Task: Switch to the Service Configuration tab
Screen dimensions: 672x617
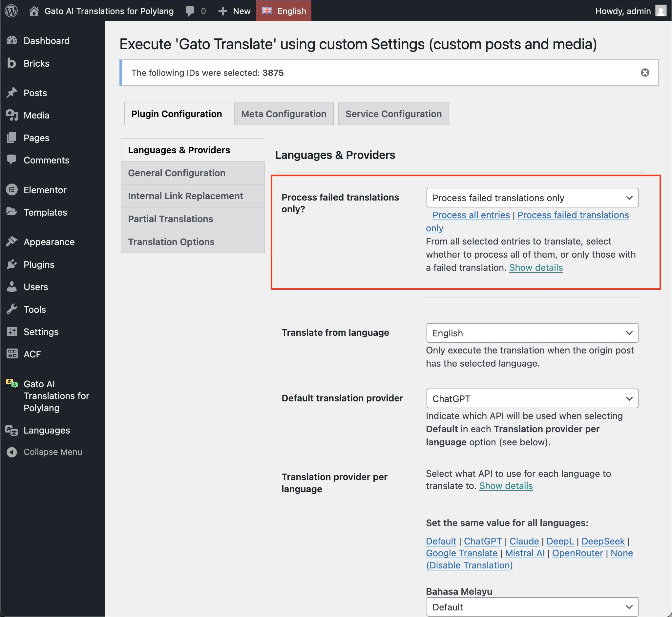Action: click(393, 114)
